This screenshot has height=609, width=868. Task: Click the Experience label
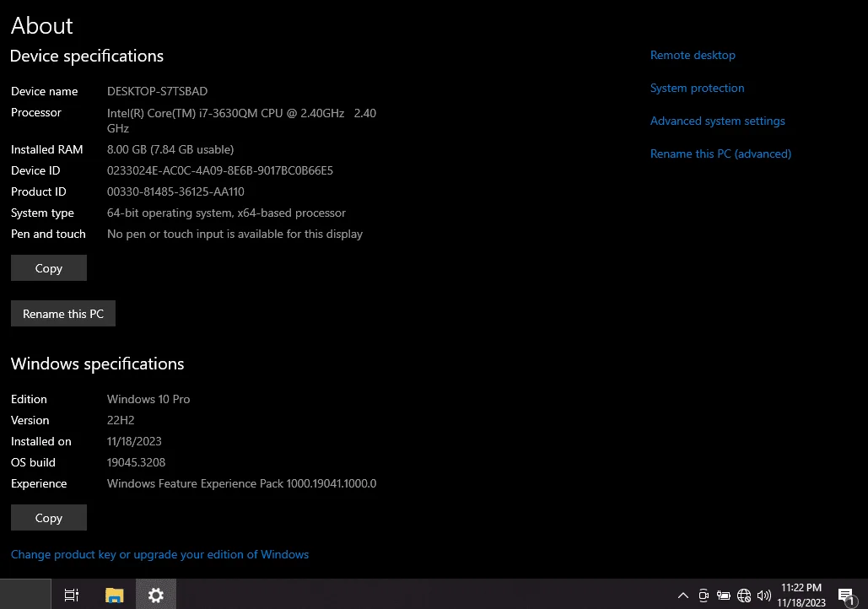coord(39,484)
